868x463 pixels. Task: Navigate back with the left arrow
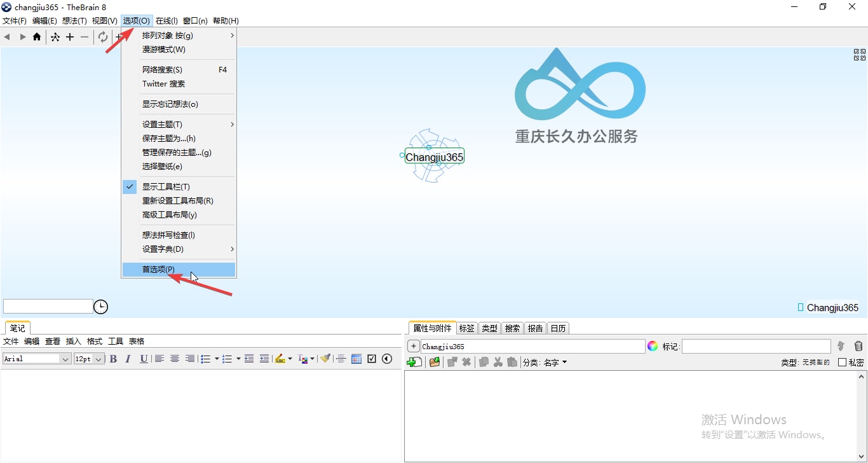tap(7, 37)
